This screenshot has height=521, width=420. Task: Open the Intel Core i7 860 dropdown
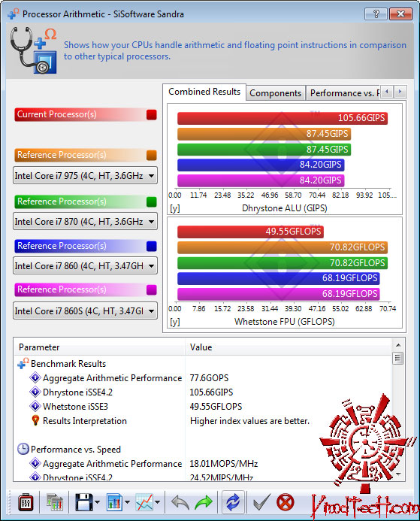pos(85,266)
